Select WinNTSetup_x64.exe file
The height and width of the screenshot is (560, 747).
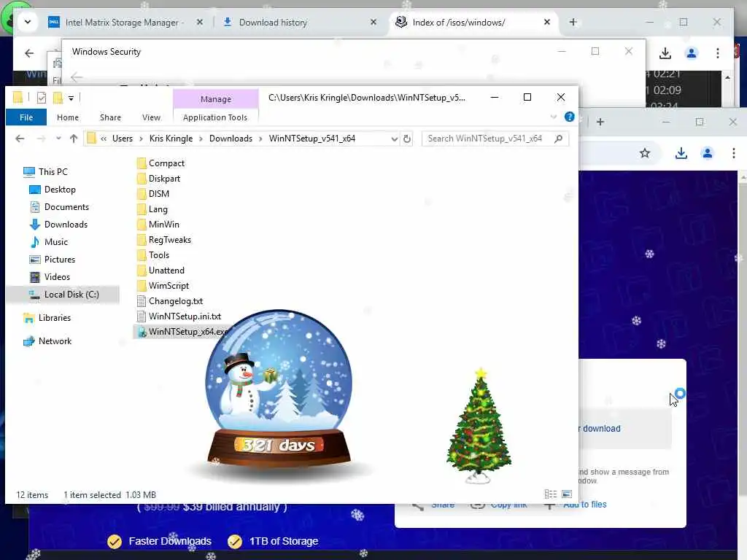182,332
